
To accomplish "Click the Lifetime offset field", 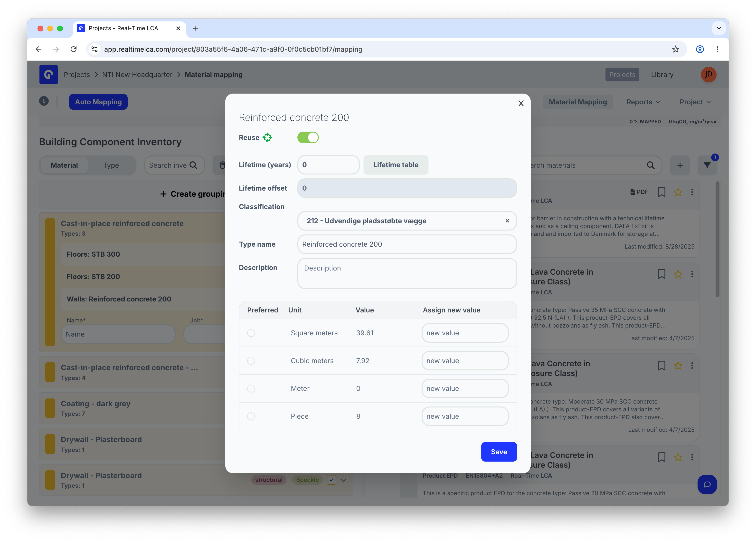I will tap(407, 188).
